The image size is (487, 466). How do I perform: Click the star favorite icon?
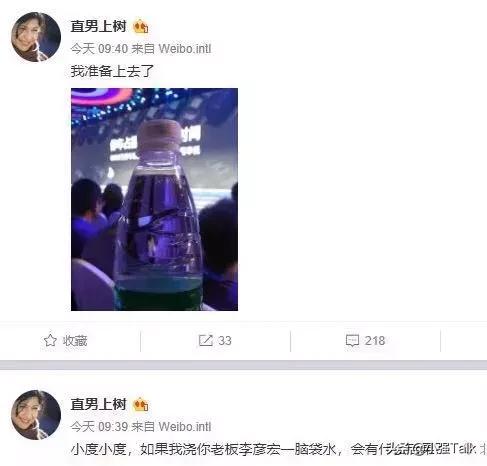(x=50, y=340)
